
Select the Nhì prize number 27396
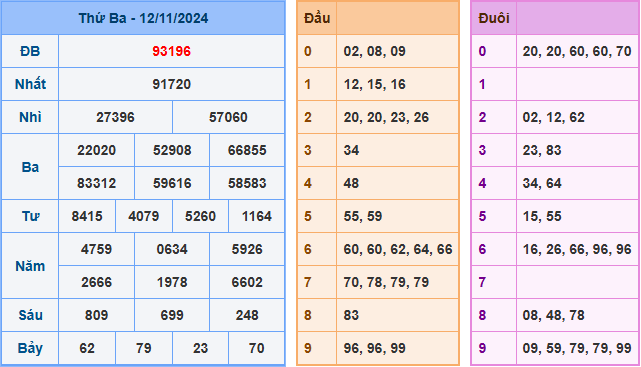(115, 117)
